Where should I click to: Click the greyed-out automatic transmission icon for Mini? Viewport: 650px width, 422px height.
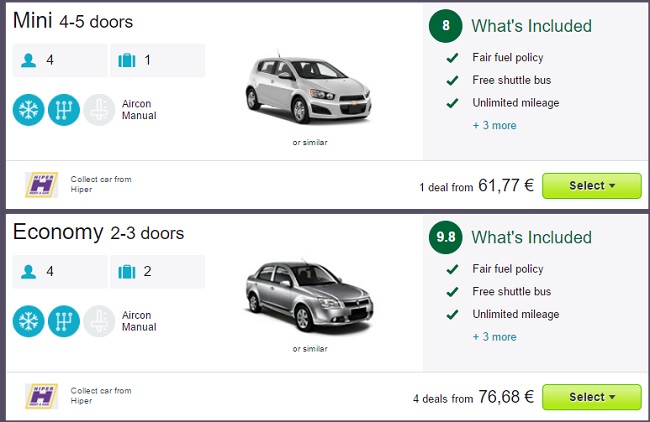point(99,110)
